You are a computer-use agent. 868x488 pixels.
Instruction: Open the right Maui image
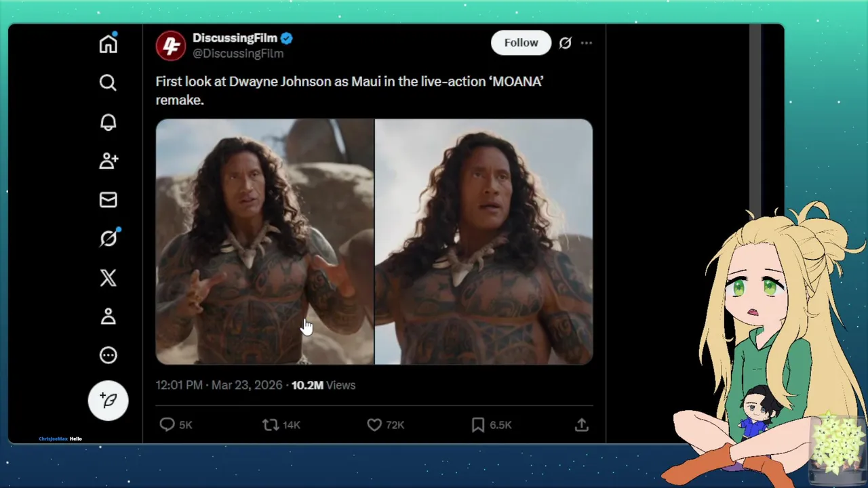click(x=484, y=242)
